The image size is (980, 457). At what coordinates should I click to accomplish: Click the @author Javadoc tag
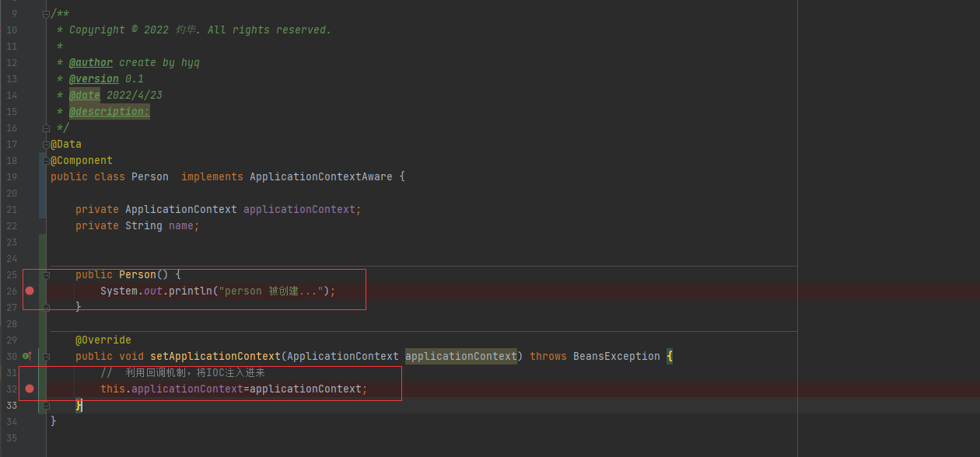(x=90, y=62)
